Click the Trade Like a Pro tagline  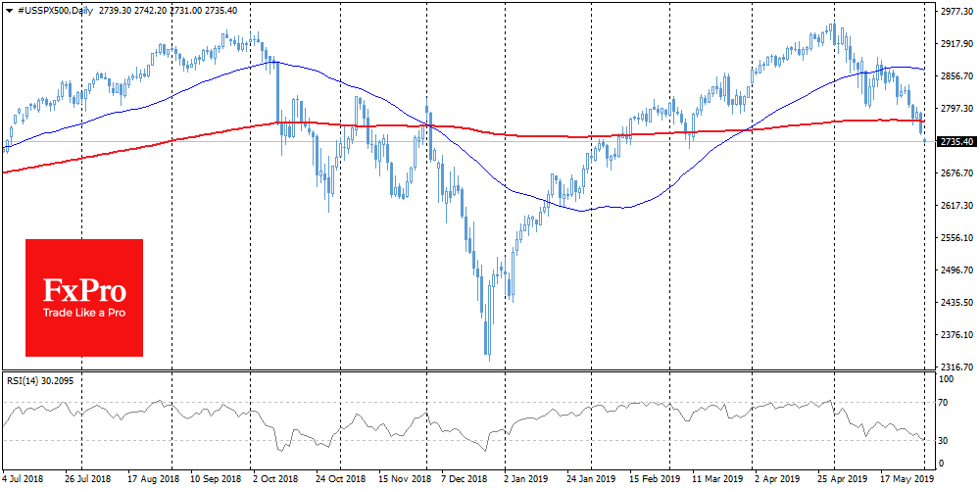83,314
